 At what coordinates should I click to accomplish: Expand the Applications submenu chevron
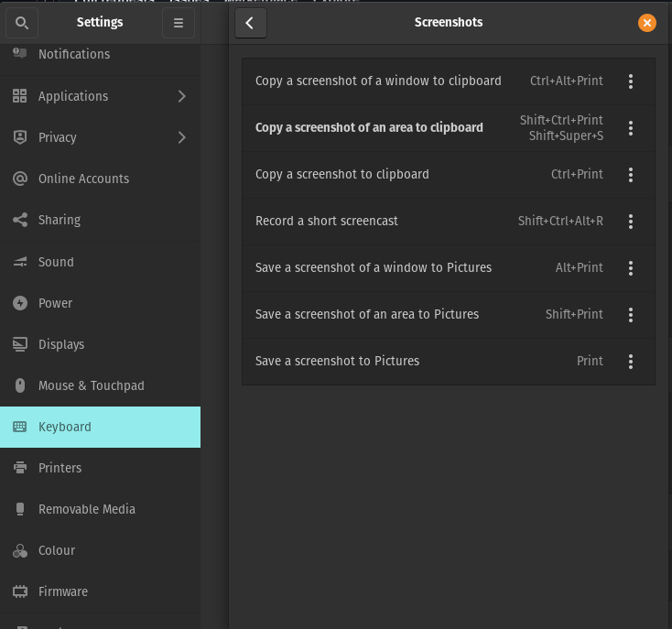pyautogui.click(x=181, y=96)
